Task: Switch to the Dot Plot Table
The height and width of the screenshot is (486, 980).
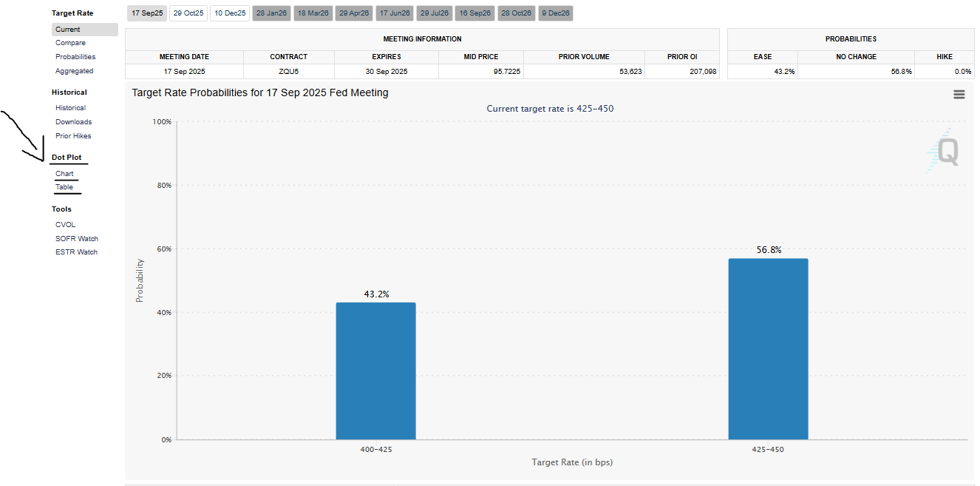Action: [x=63, y=186]
